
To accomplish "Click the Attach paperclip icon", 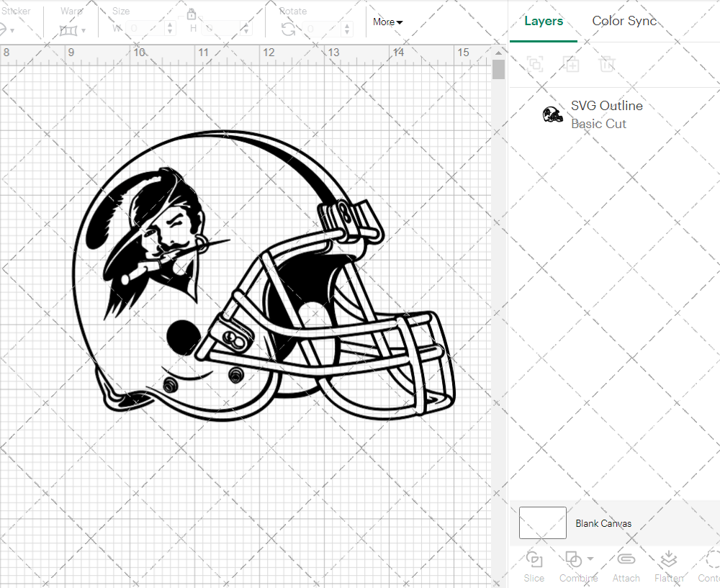I will click(626, 561).
